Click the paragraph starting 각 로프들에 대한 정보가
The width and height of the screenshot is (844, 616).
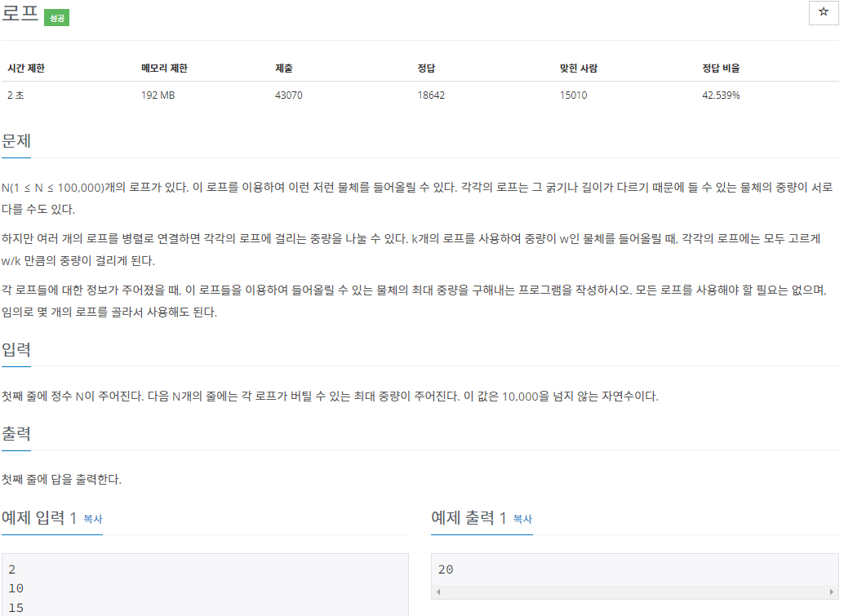(415, 301)
